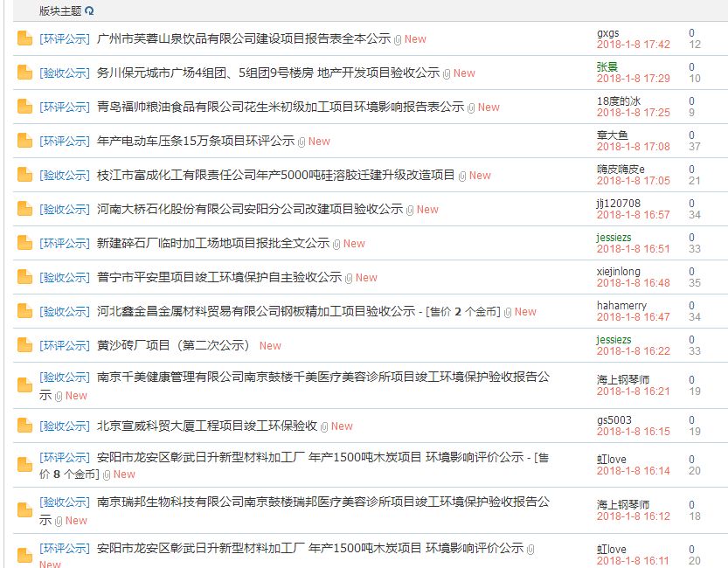Open folder icon of 河南大桥石化 thread

click(x=24, y=209)
